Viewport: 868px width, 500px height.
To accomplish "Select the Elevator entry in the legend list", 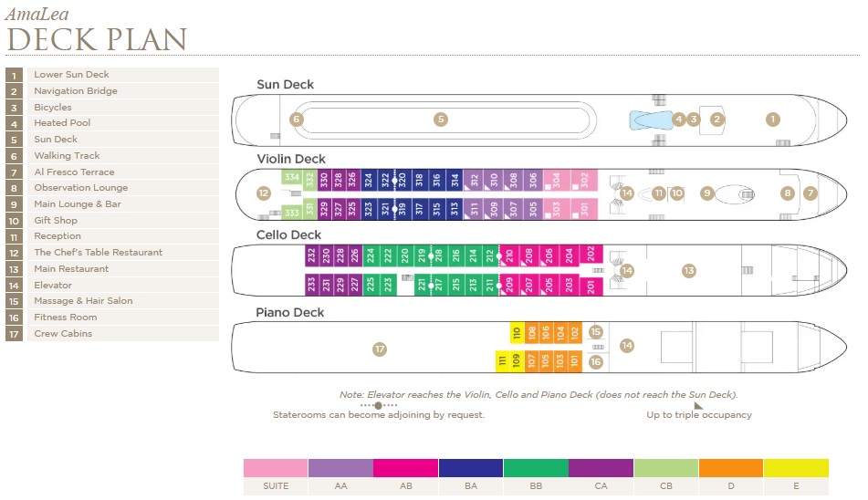I will coord(53,286).
